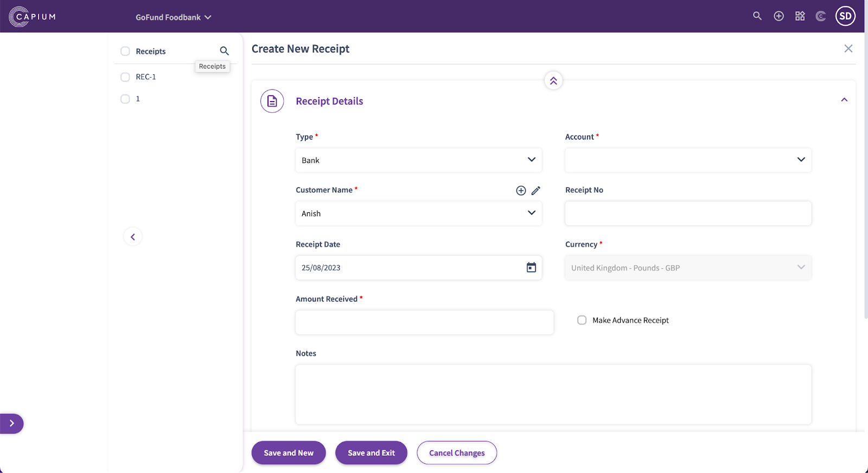Click Save and Exit button
868x473 pixels.
(x=371, y=453)
